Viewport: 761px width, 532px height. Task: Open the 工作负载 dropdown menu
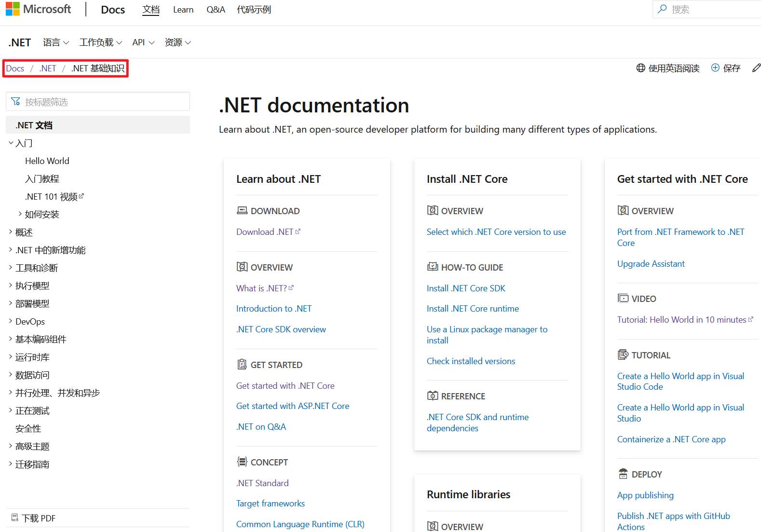[100, 42]
